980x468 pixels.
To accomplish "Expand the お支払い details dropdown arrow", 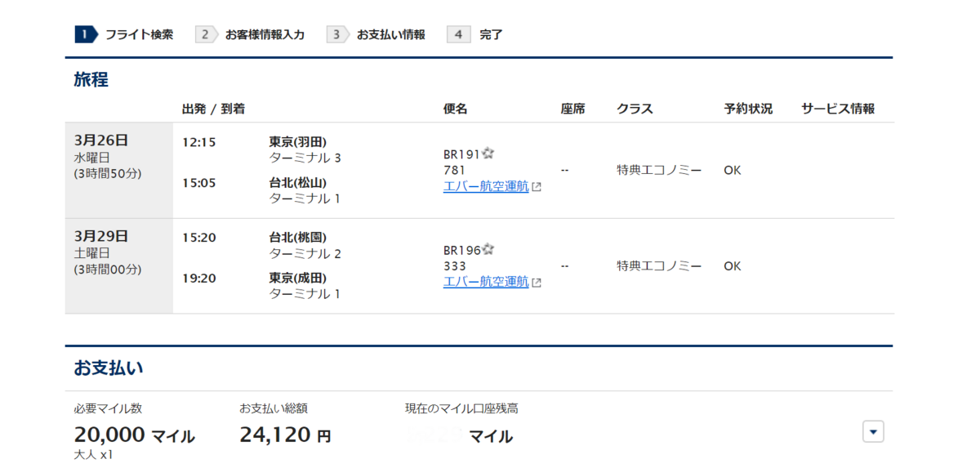I will (x=873, y=431).
